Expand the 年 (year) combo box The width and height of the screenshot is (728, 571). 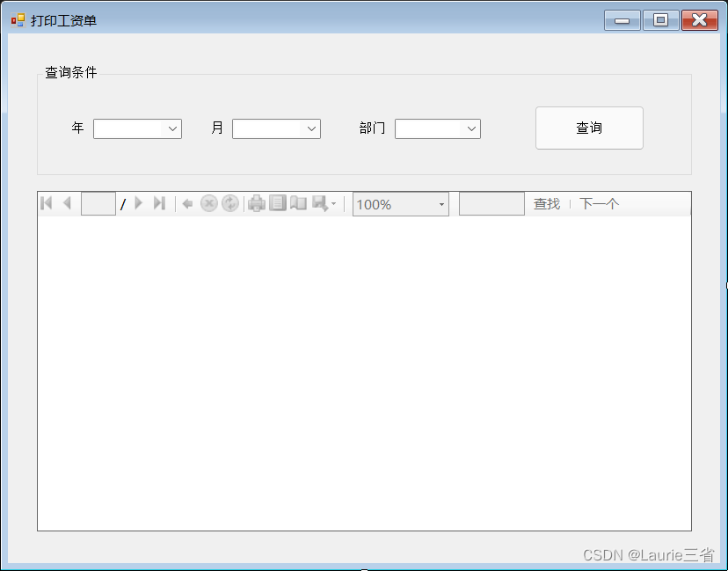(x=137, y=128)
